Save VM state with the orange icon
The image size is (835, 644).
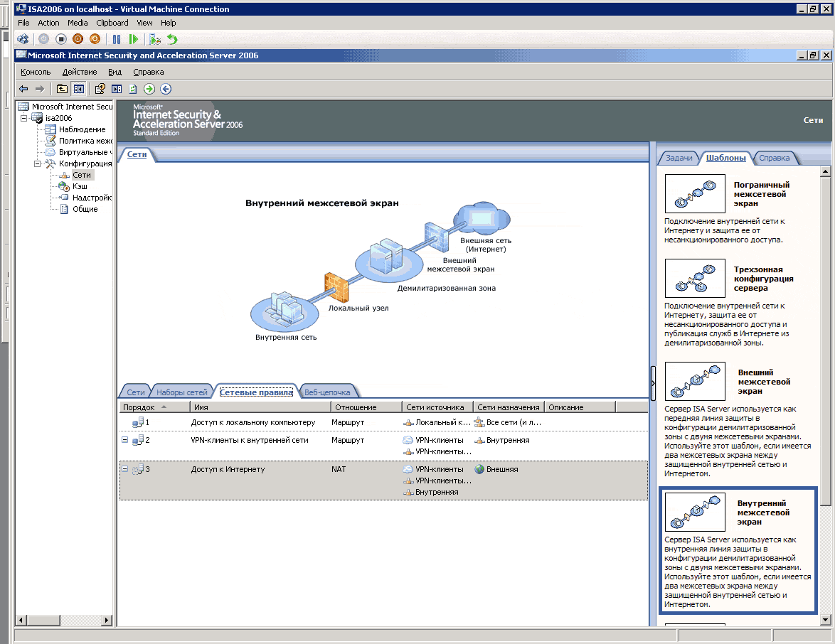coord(95,39)
